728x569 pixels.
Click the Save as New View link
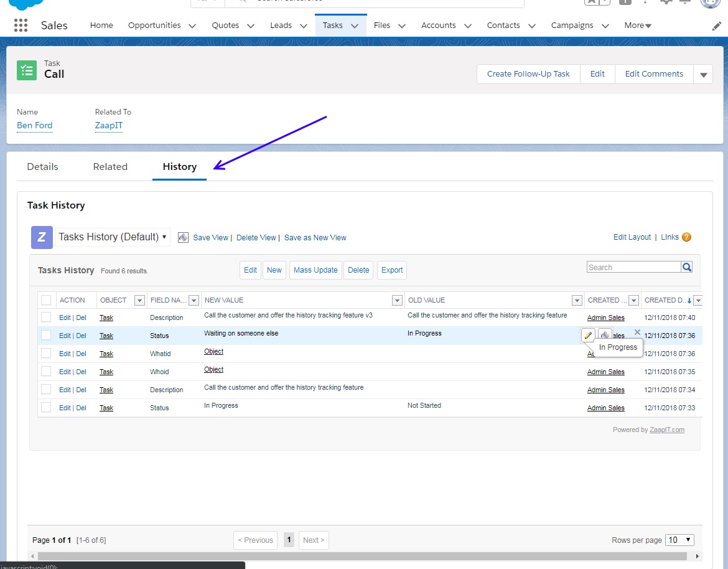[x=315, y=237]
